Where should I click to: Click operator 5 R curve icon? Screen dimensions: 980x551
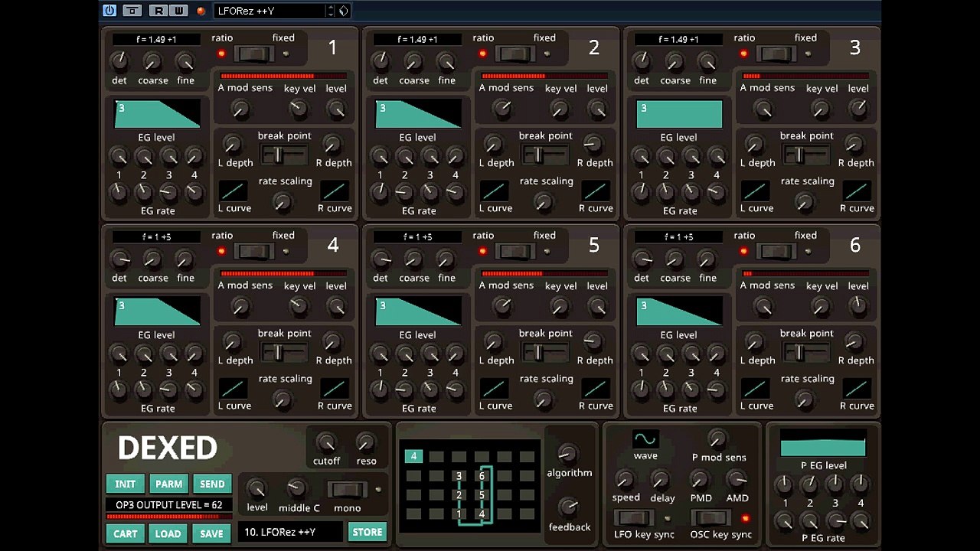click(x=596, y=388)
